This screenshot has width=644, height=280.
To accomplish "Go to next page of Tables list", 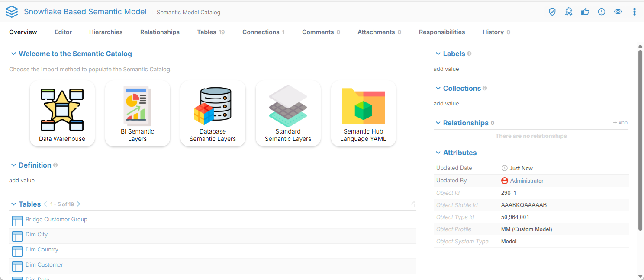I will tap(78, 204).
